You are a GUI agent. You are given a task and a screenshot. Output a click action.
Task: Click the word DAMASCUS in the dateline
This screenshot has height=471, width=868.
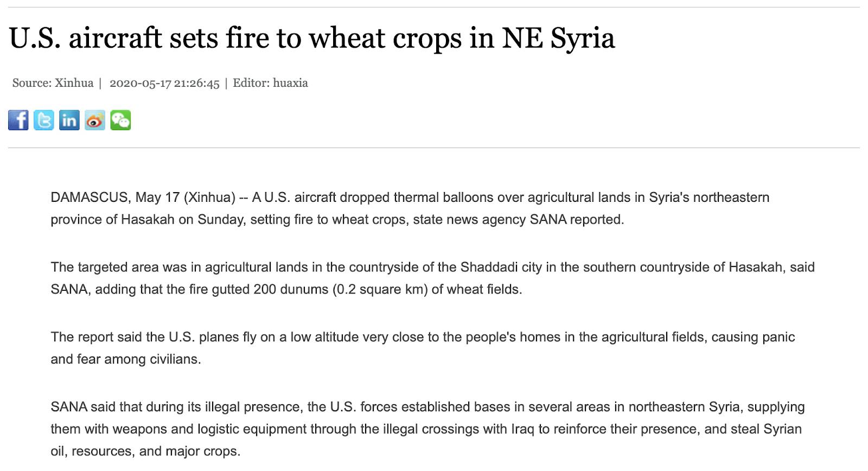coord(89,197)
